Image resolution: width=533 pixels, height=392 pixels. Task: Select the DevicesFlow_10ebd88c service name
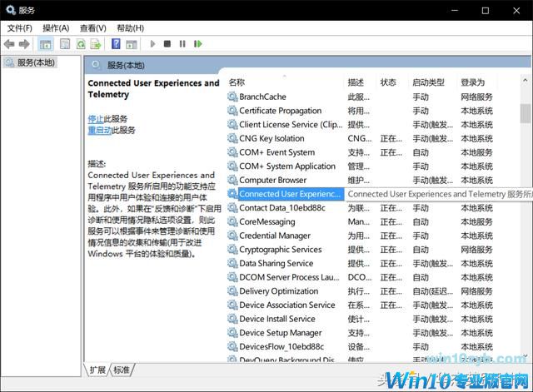point(281,347)
